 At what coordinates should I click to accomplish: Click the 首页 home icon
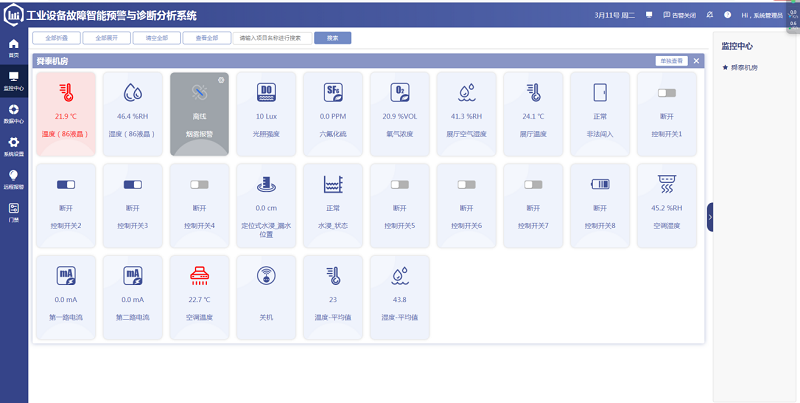tap(13, 47)
